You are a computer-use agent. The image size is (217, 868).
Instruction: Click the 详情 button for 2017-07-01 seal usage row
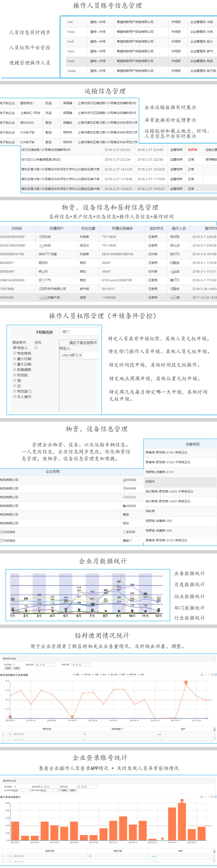pyautogui.click(x=159, y=734)
